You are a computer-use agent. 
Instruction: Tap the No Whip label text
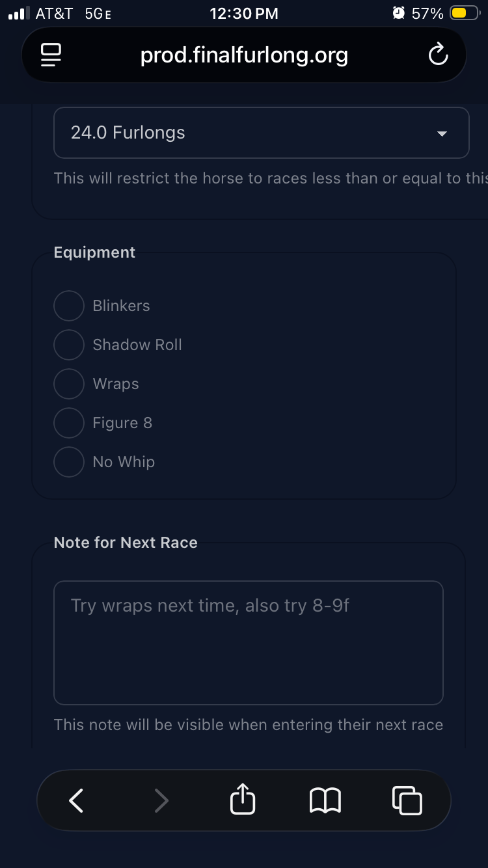124,462
